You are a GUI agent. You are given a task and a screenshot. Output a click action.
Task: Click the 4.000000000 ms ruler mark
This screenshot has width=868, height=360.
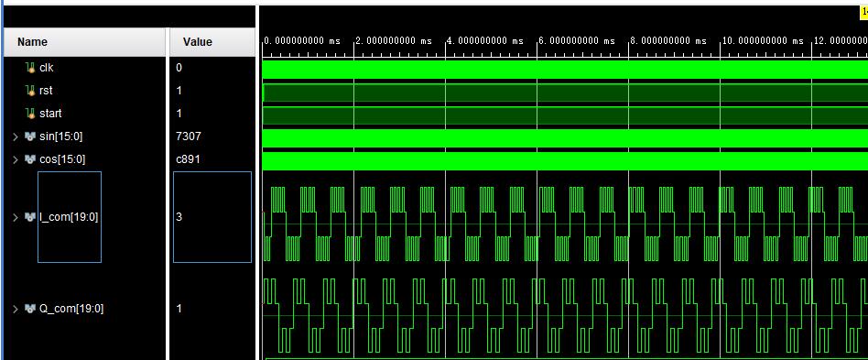[x=484, y=41]
